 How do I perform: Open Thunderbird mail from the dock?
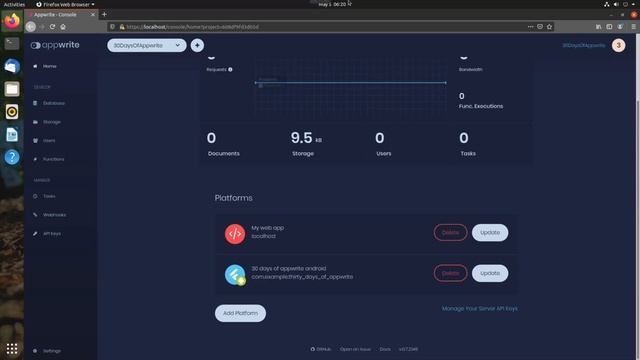12,66
